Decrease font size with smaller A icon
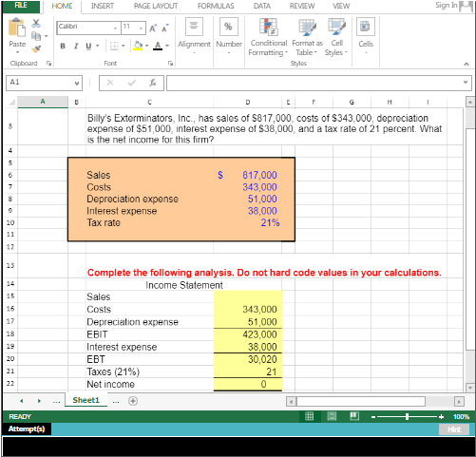The image size is (476, 457). click(x=165, y=29)
